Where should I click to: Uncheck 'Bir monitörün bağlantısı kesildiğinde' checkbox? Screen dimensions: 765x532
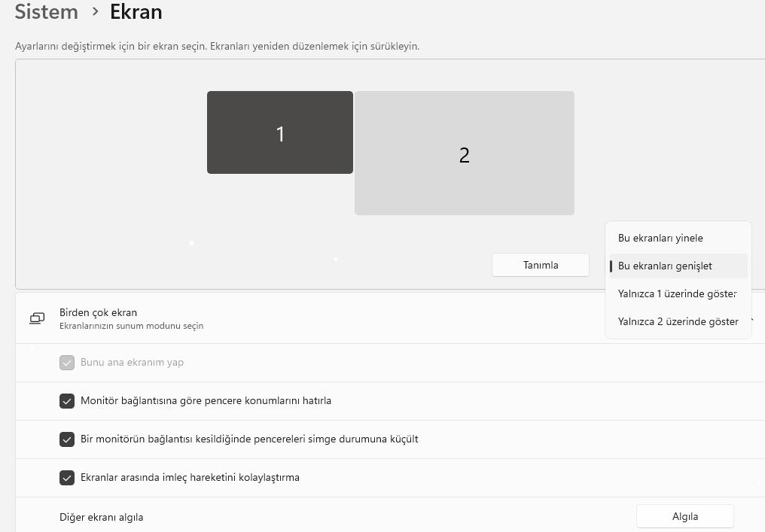click(67, 439)
